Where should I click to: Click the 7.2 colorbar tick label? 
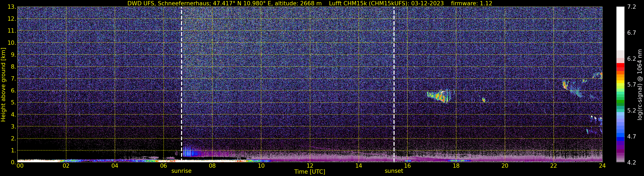pyautogui.click(x=632, y=7)
